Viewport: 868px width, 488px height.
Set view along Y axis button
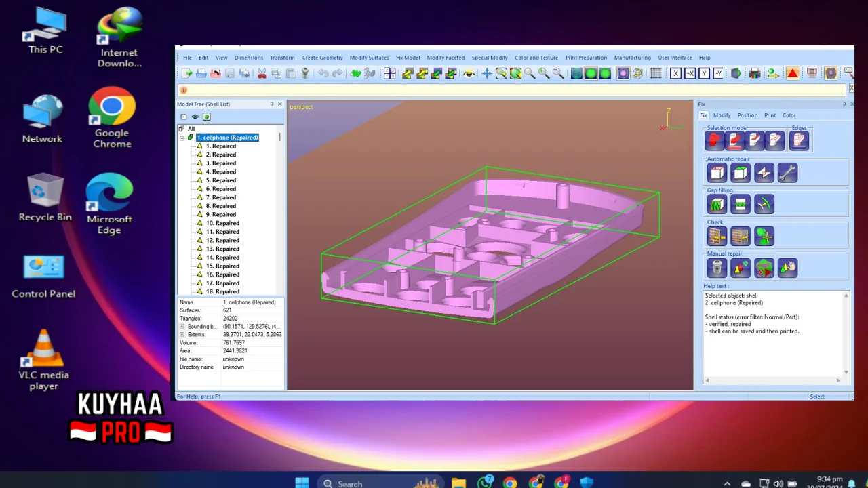click(x=705, y=73)
